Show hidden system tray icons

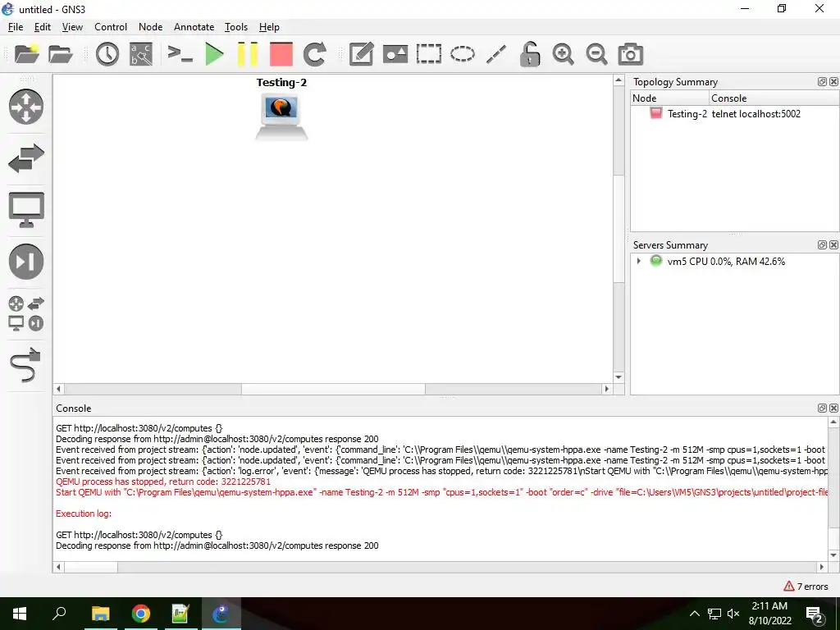tap(694, 614)
